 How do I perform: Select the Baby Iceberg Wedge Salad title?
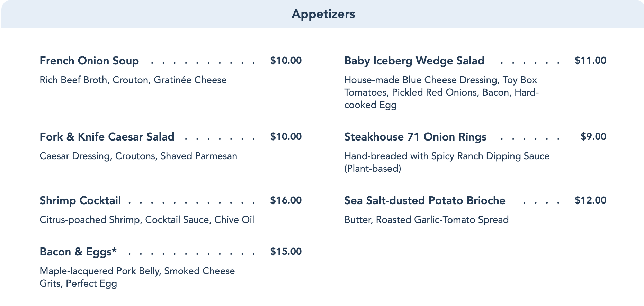coord(414,61)
